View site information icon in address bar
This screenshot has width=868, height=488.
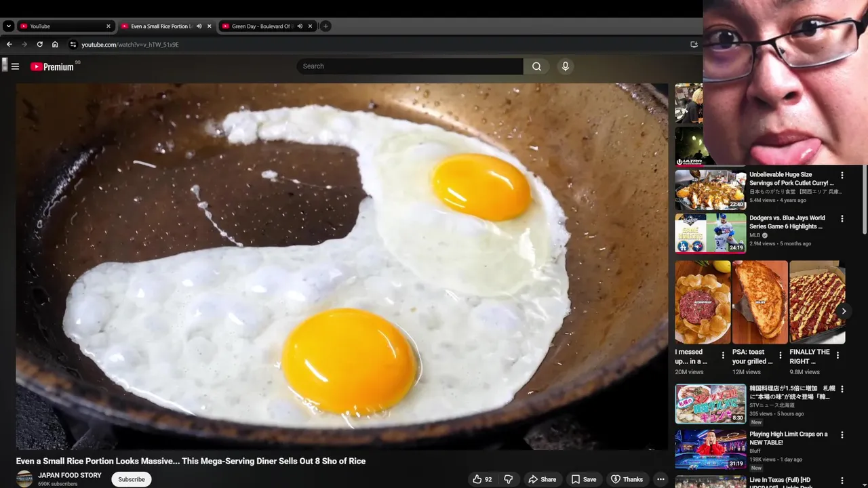coord(73,45)
